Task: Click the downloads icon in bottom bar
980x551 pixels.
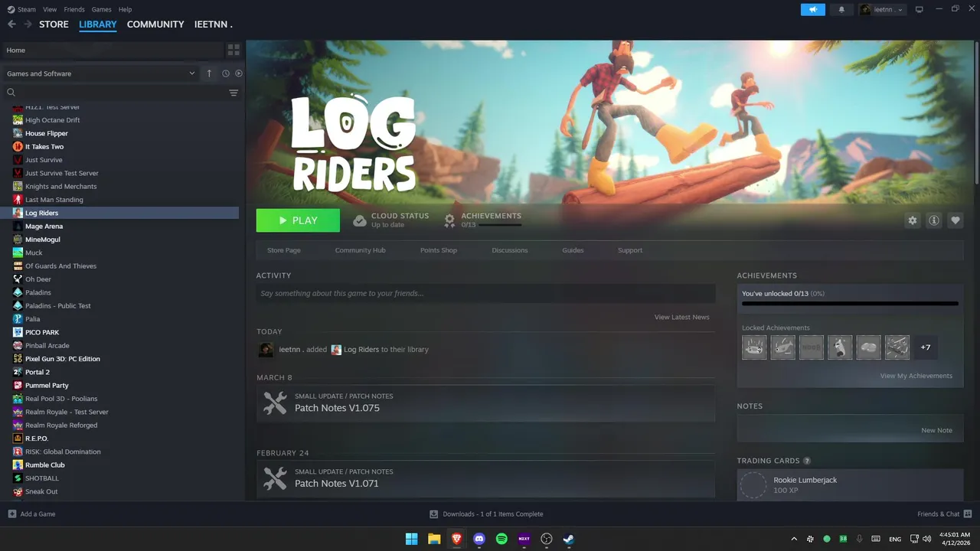Action: pos(433,514)
